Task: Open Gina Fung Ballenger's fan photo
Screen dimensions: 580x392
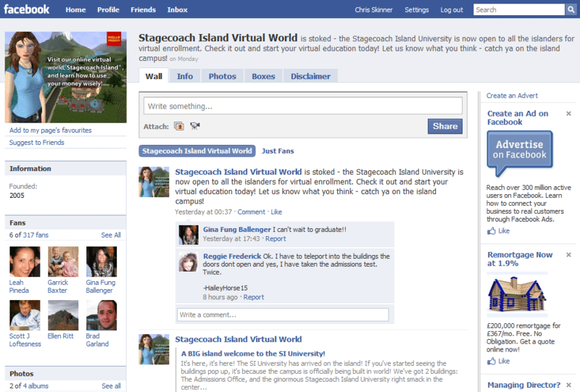Action: 101,262
